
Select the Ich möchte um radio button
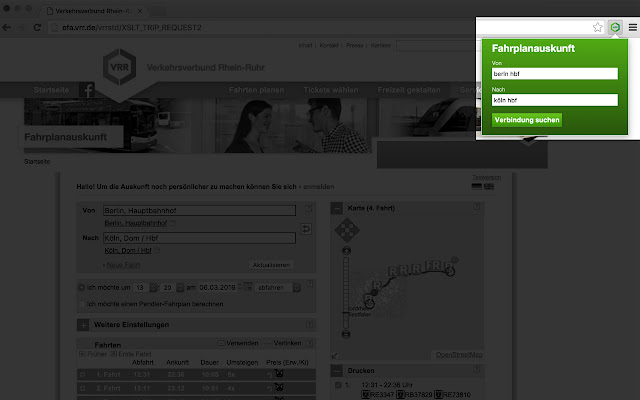(82, 288)
